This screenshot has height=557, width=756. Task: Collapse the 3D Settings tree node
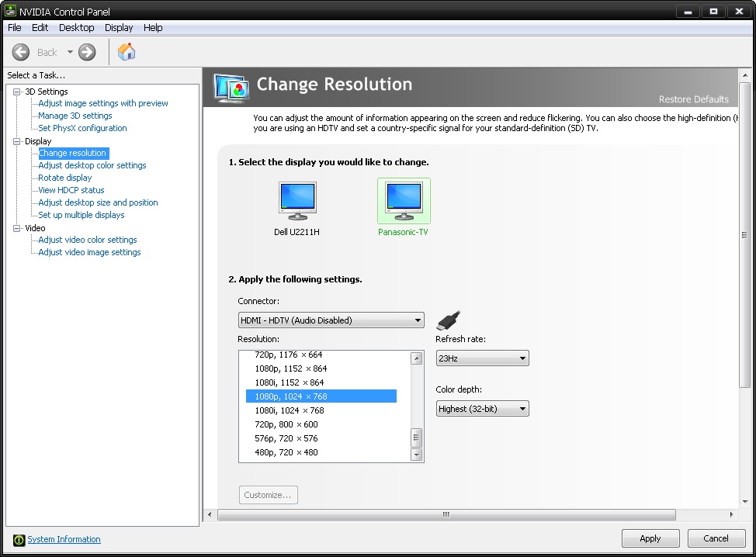coord(17,92)
